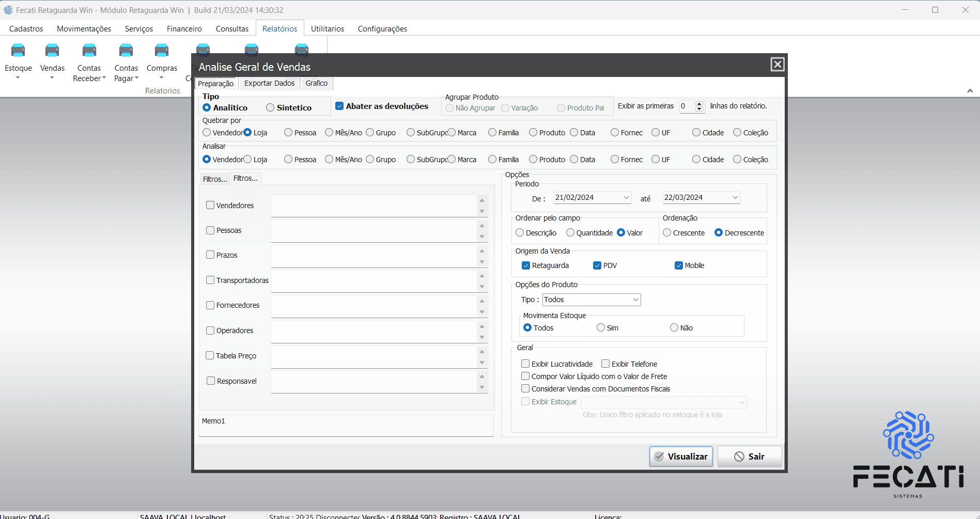Screen dimensions: 980x519
Task: Open the Compras reports printer icon
Action: pos(162,51)
